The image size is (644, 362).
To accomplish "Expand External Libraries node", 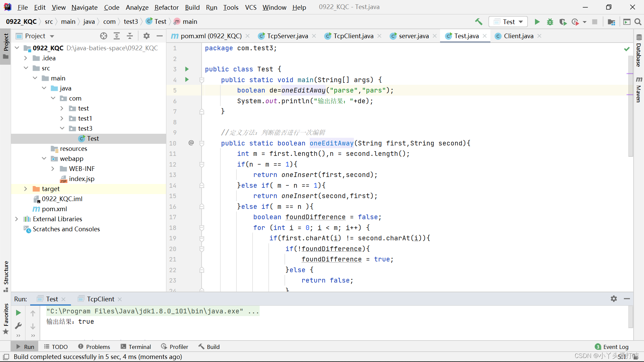I will point(17,219).
